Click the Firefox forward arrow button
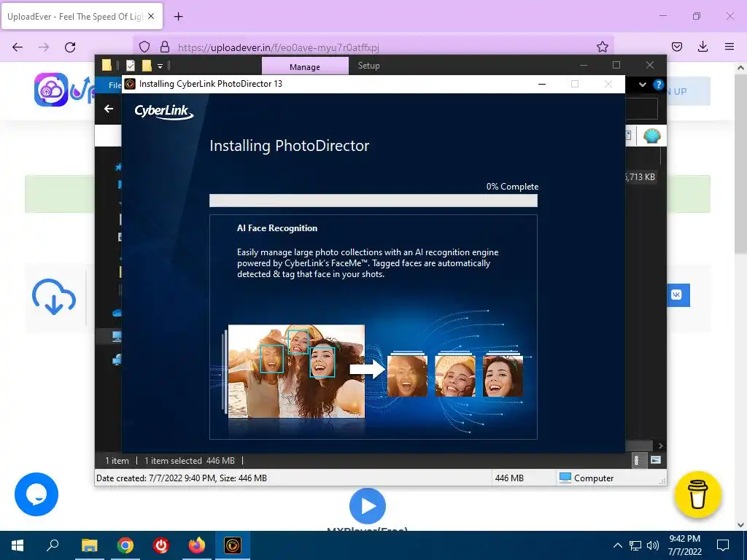Screen dimensions: 747x560 click(x=44, y=47)
